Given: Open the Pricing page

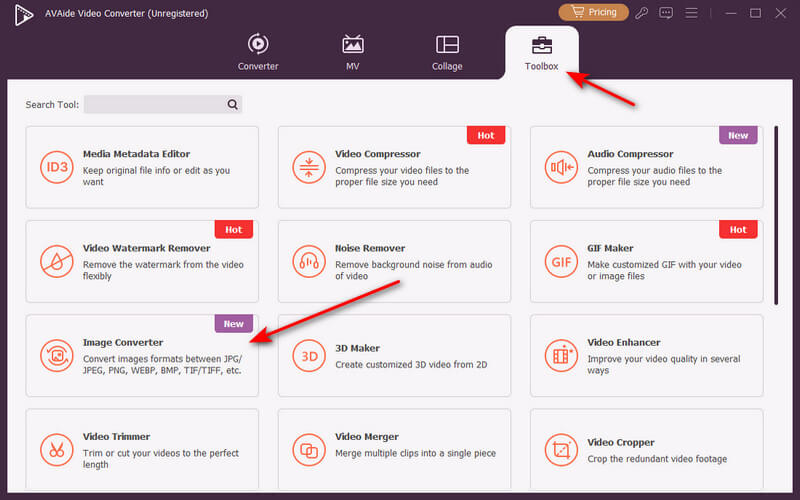Looking at the screenshot, I should pos(593,12).
